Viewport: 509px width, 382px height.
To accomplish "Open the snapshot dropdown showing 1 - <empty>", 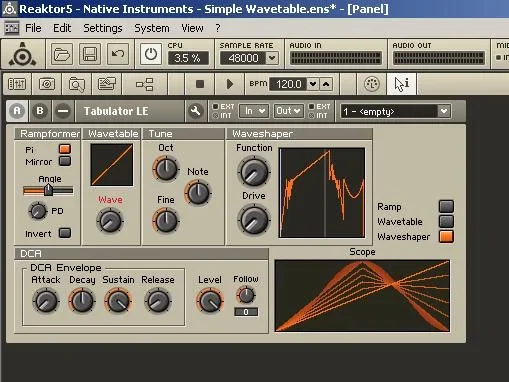I will tap(395, 111).
